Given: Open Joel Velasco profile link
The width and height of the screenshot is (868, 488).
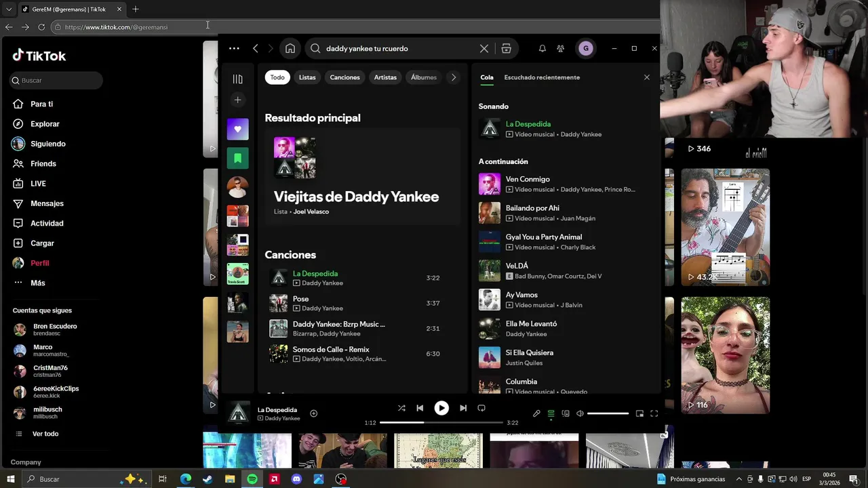Looking at the screenshot, I should (311, 211).
